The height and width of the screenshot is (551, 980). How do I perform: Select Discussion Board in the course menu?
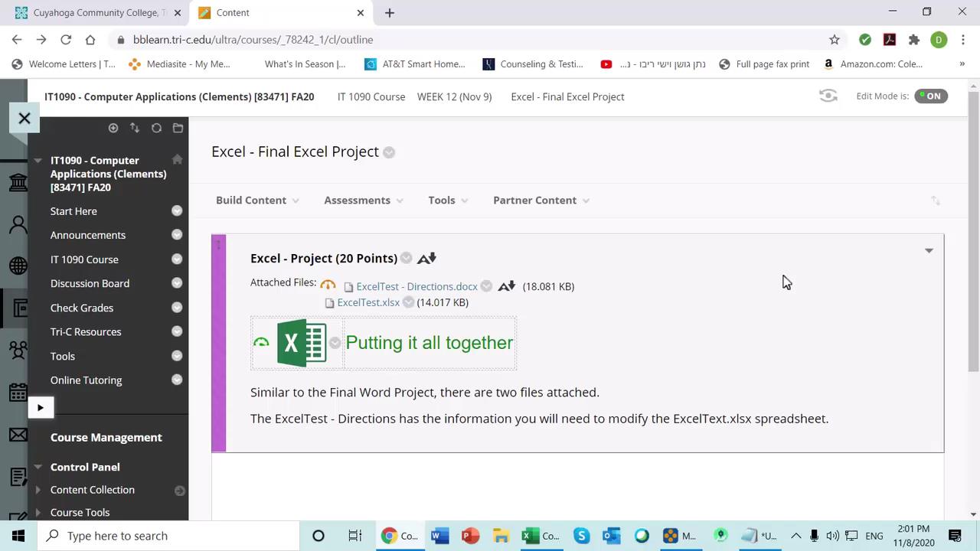pyautogui.click(x=90, y=283)
